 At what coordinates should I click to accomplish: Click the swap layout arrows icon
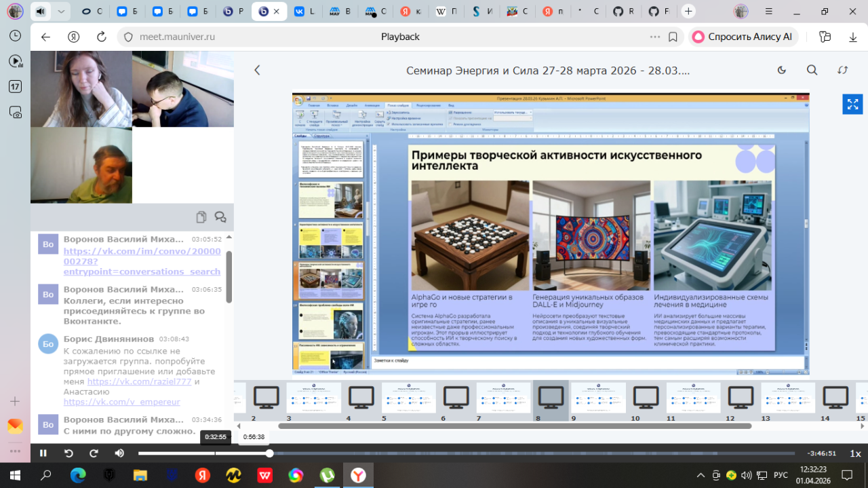point(843,70)
